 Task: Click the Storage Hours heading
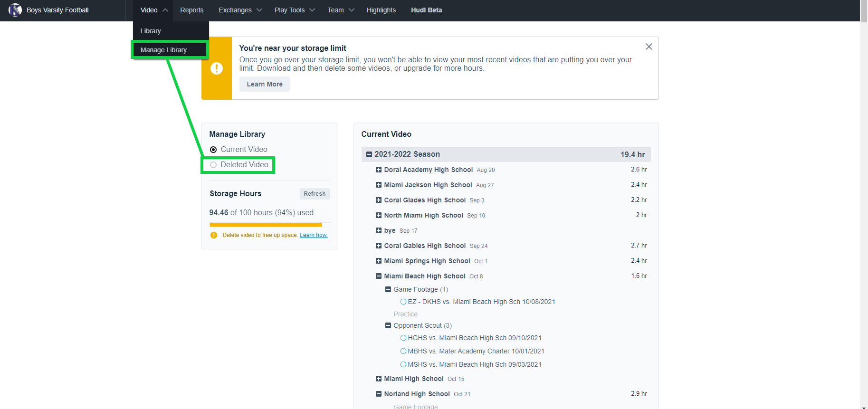coord(236,194)
